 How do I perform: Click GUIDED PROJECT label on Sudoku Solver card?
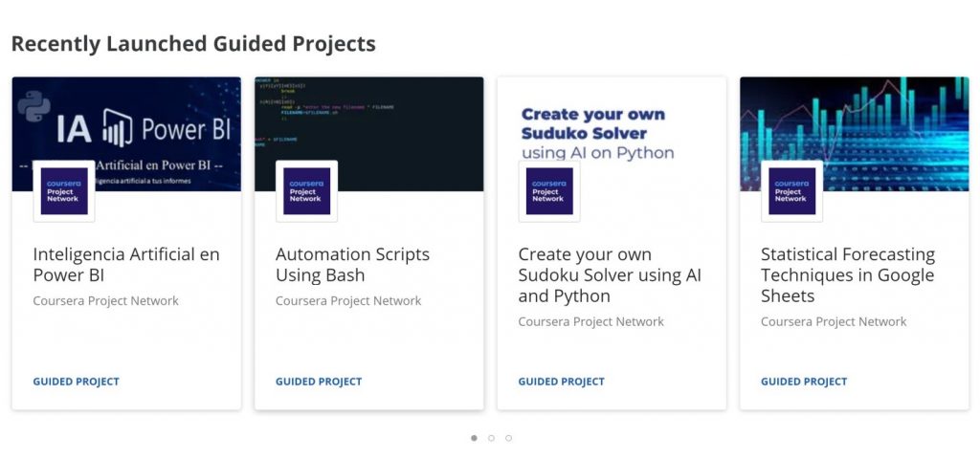tap(561, 382)
